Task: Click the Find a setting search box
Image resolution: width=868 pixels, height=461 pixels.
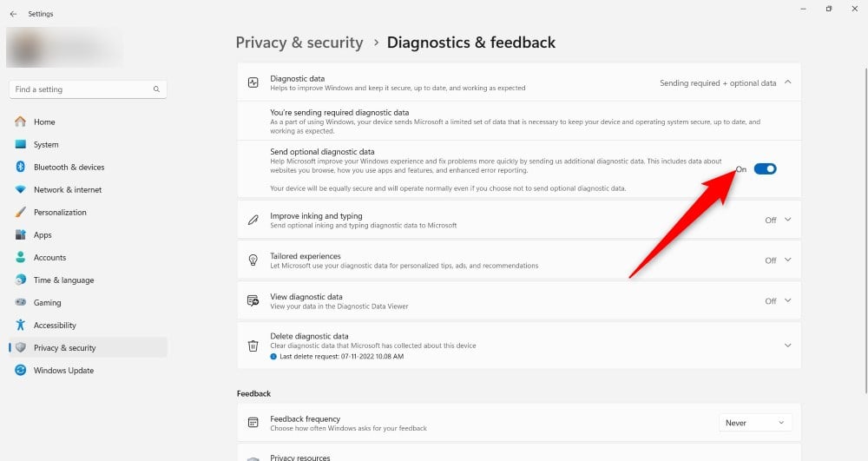Action: [88, 89]
